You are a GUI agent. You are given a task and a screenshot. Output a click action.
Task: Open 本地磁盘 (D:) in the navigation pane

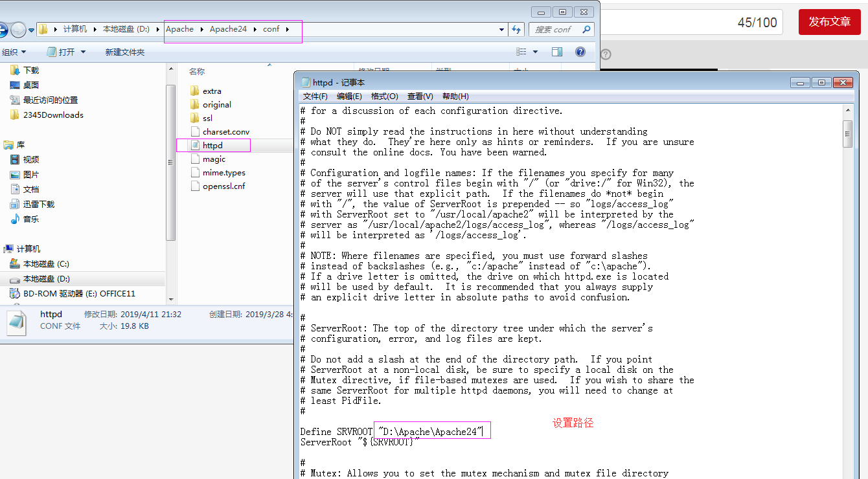(x=46, y=278)
